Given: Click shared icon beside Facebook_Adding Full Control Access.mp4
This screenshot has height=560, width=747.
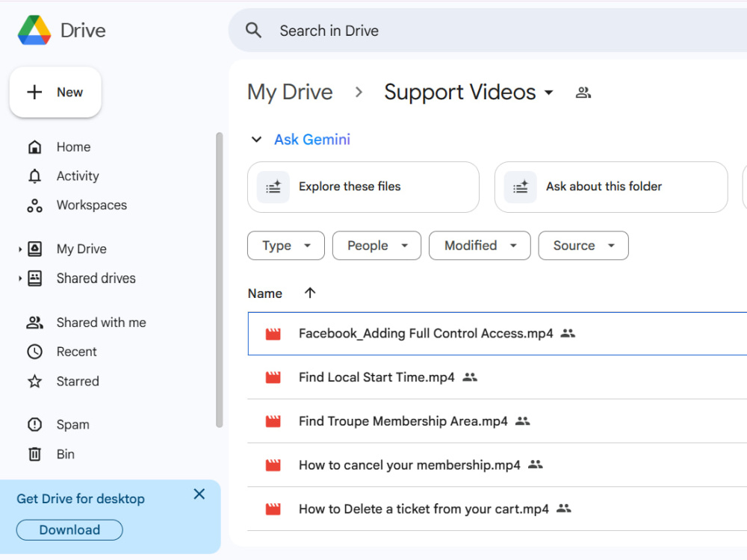Looking at the screenshot, I should point(568,333).
